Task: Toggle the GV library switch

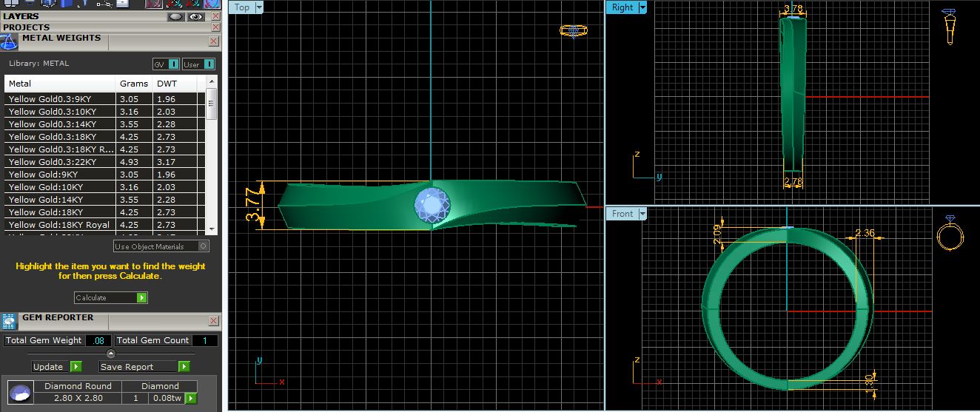Action: (166, 64)
